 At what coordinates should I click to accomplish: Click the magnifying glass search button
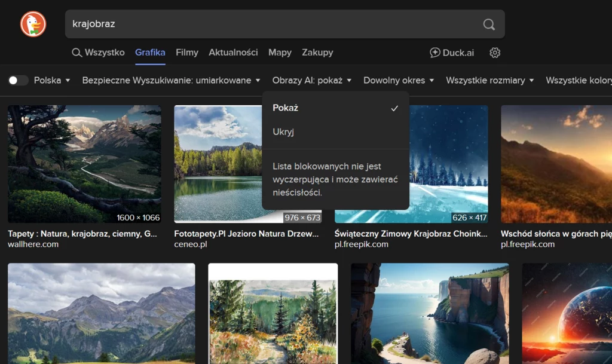pos(489,25)
